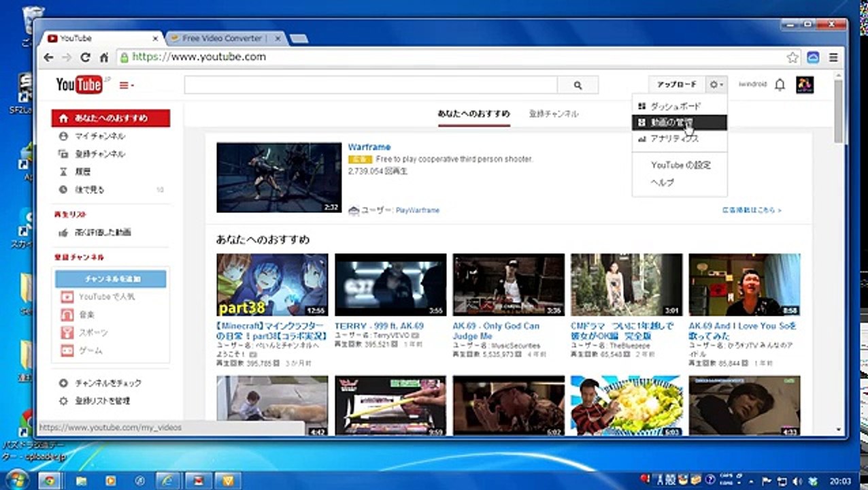Image resolution: width=868 pixels, height=490 pixels.
Task: Open the dog and child video thumbnail
Action: pos(272,406)
